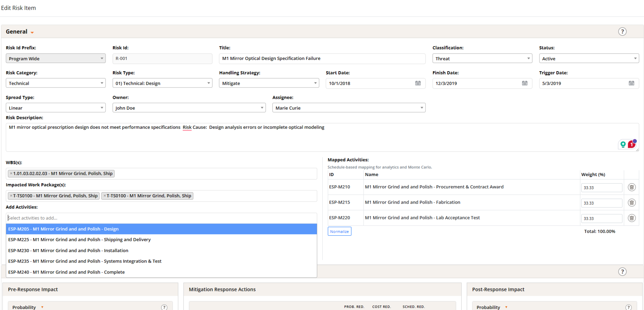Click the Risk Id field R-001
644x310 pixels.
click(x=162, y=58)
